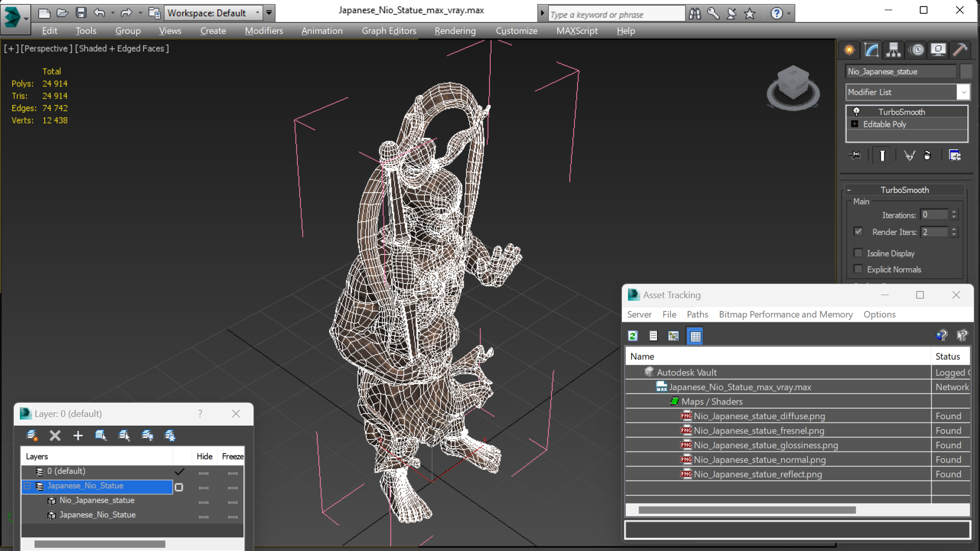Viewport: 980px width, 551px height.
Task: Uncheck the Render Iters checkbox
Action: point(858,231)
